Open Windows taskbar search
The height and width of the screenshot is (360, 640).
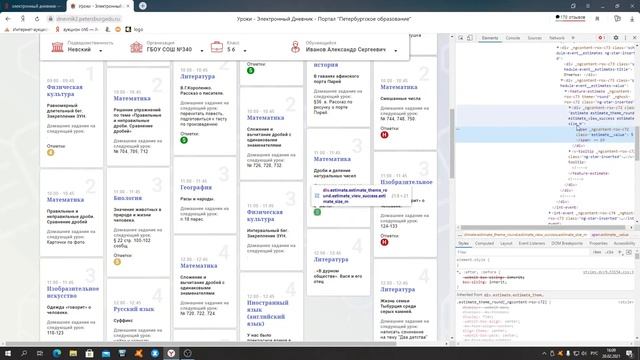click(24, 353)
